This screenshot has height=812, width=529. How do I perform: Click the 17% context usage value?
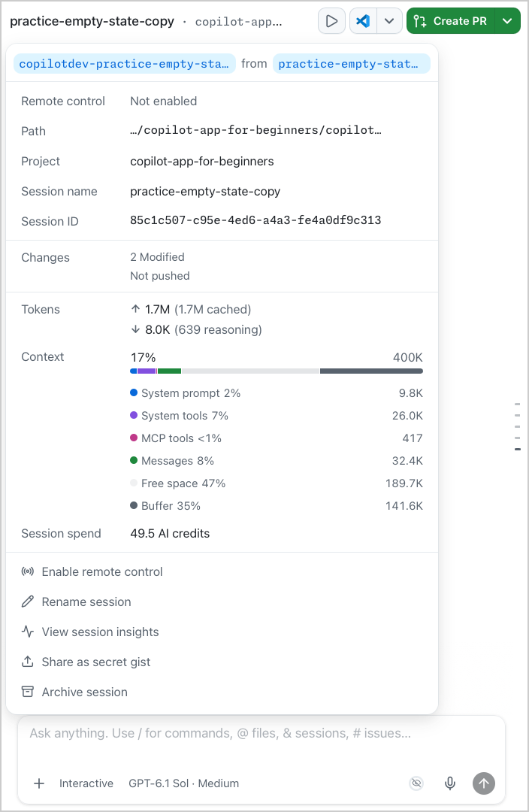[x=143, y=357]
